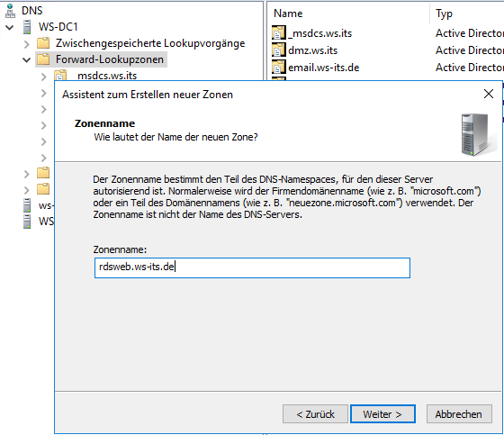Collapse the Forward-Lookupzonen node
Viewport: 504px width, 435px height.
27,59
